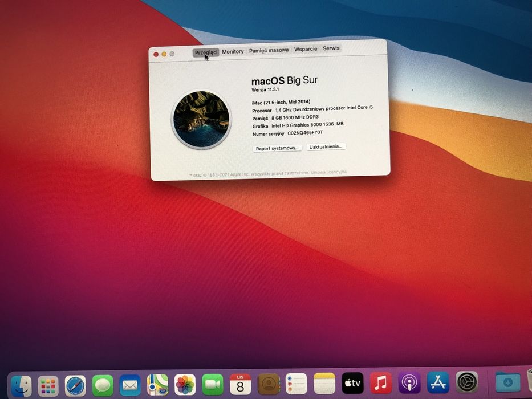The height and width of the screenshot is (399, 532).
Task: Select the Przegląd tab
Action: click(206, 52)
